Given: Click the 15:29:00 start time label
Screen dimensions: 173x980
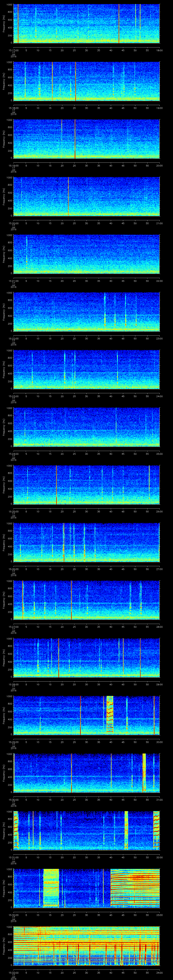Looking at the screenshot, I should click(13, 742).
